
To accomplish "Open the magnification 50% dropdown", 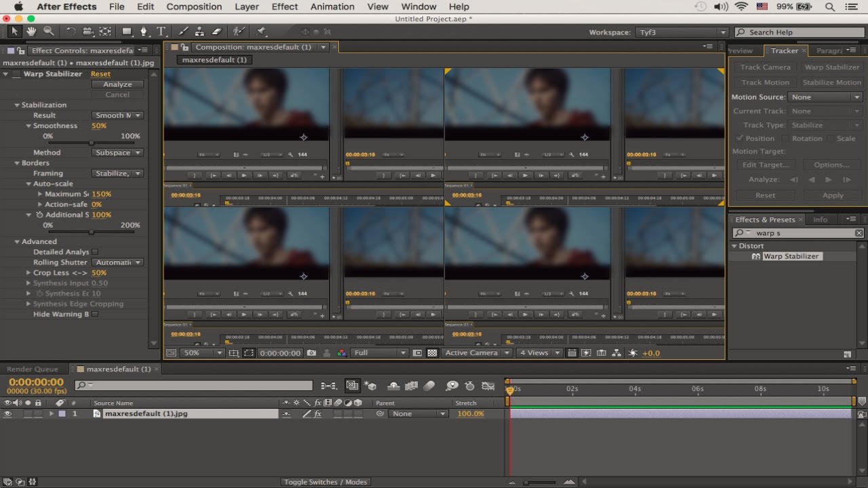I will 201,353.
